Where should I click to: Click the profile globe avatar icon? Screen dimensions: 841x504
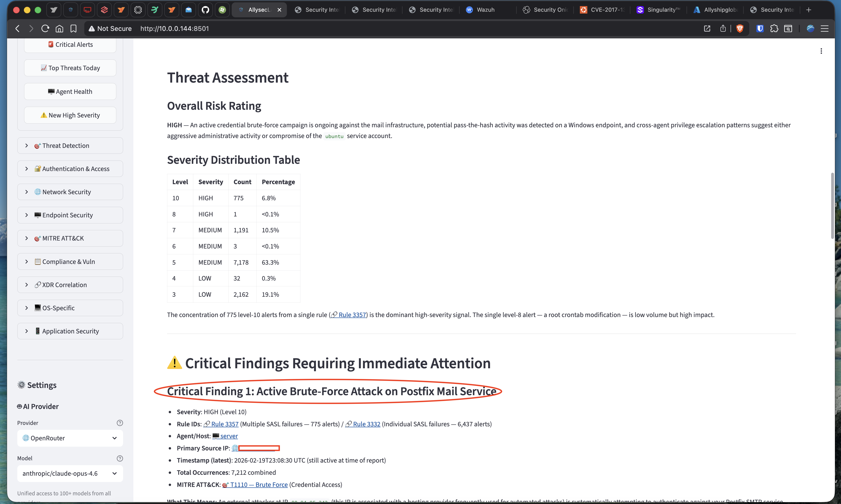810,29
